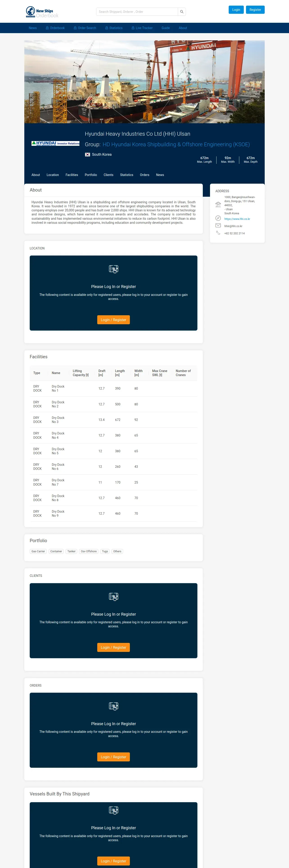This screenshot has width=289, height=868.
Task: Open the HD Hyundai KSOE group link
Action: pyautogui.click(x=176, y=145)
